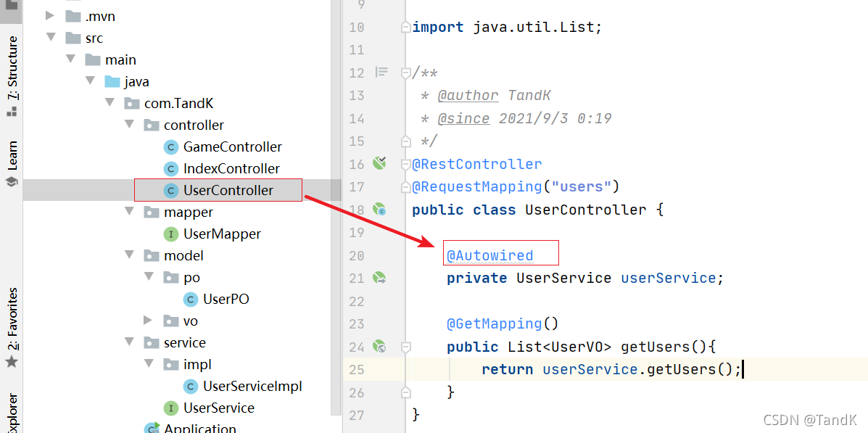This screenshot has height=433, width=868.
Task: Select the Application class
Action: click(200, 429)
